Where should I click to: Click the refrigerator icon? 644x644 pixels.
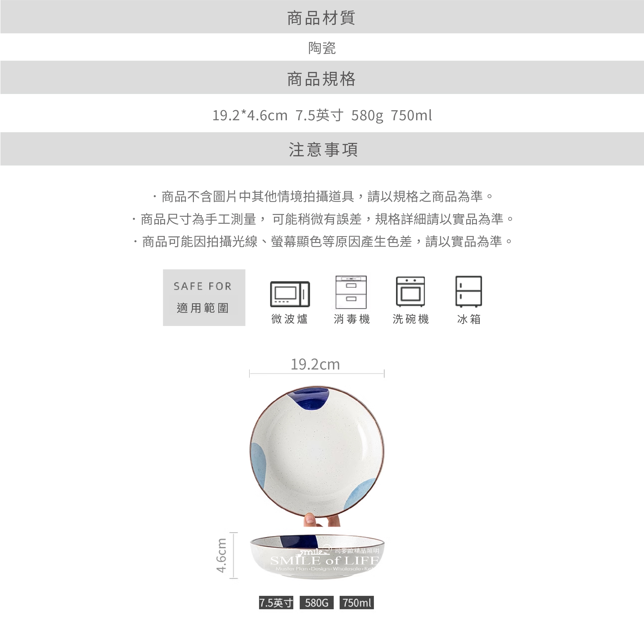coord(469,291)
